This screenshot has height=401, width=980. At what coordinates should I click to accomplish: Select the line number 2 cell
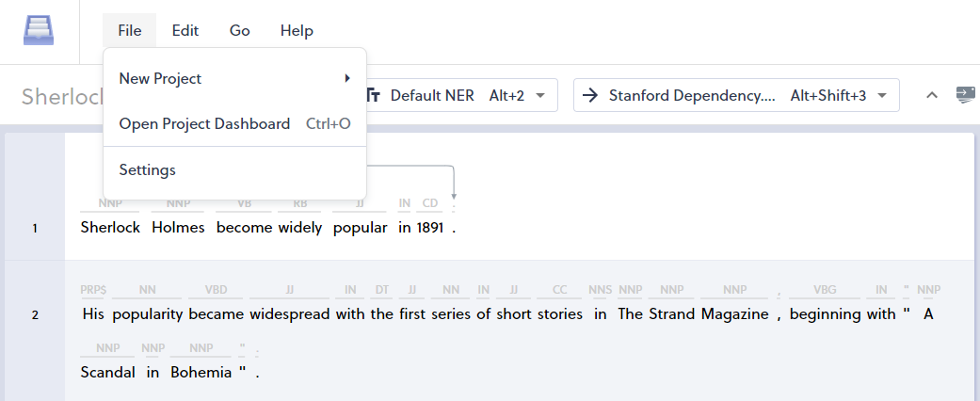tap(35, 314)
